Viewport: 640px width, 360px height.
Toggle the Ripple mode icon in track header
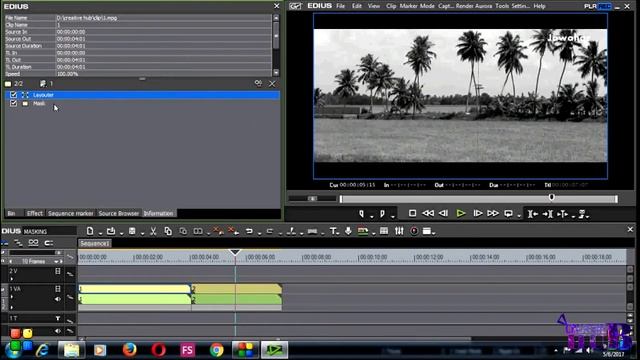point(18,243)
